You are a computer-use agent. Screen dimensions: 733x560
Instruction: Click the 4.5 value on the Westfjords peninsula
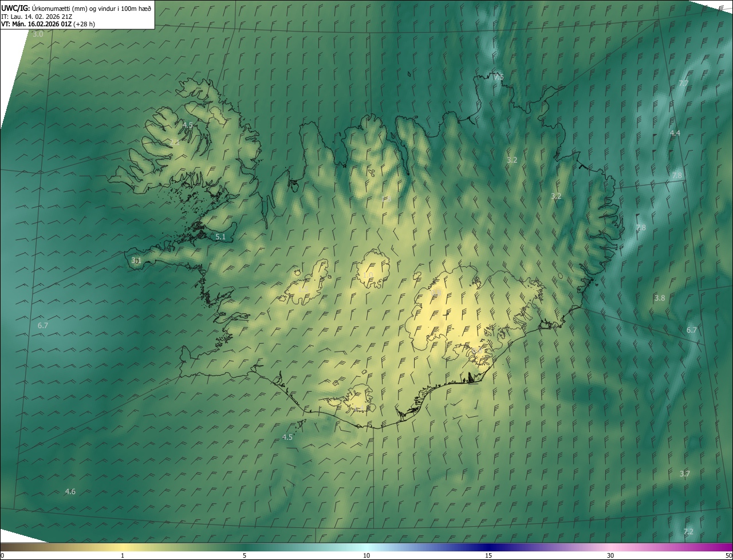188,125
